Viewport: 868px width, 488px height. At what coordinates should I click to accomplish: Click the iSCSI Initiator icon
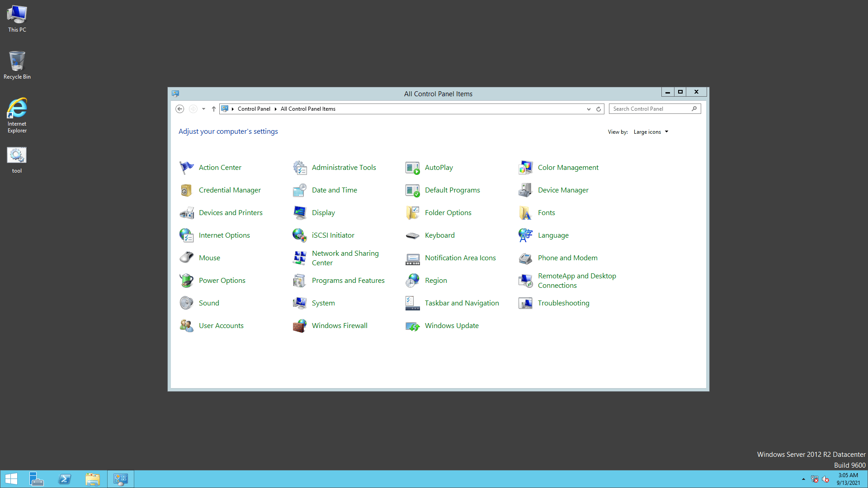(299, 235)
